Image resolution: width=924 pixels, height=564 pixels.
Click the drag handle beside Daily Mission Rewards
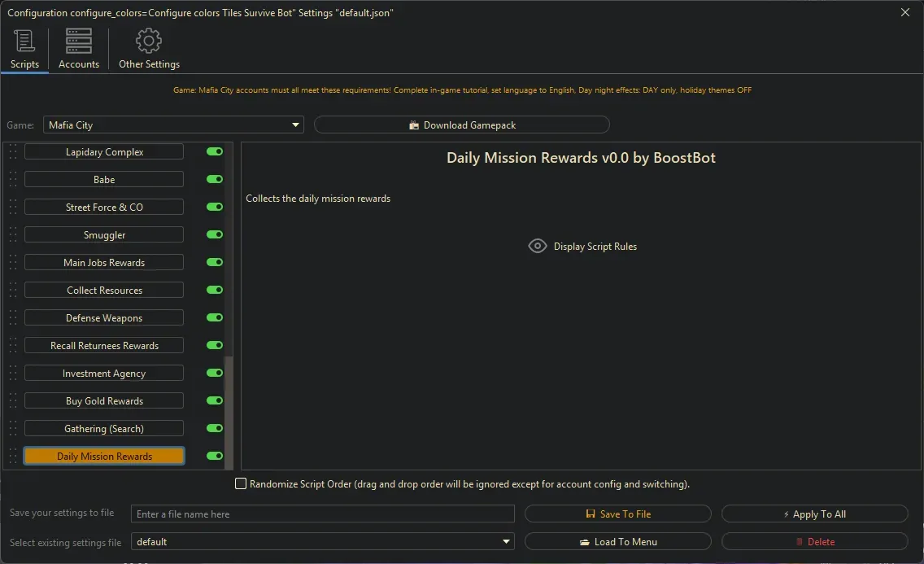(11, 456)
